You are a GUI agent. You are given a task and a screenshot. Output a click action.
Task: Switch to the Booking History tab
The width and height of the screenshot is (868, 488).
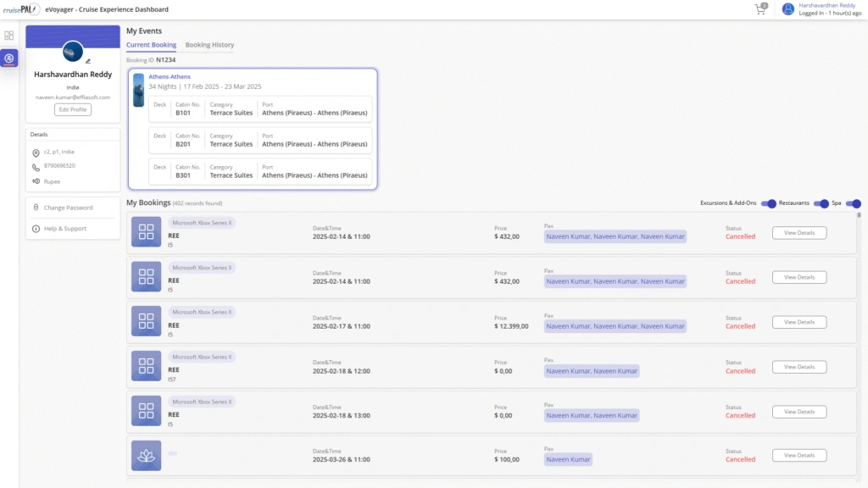[209, 45]
